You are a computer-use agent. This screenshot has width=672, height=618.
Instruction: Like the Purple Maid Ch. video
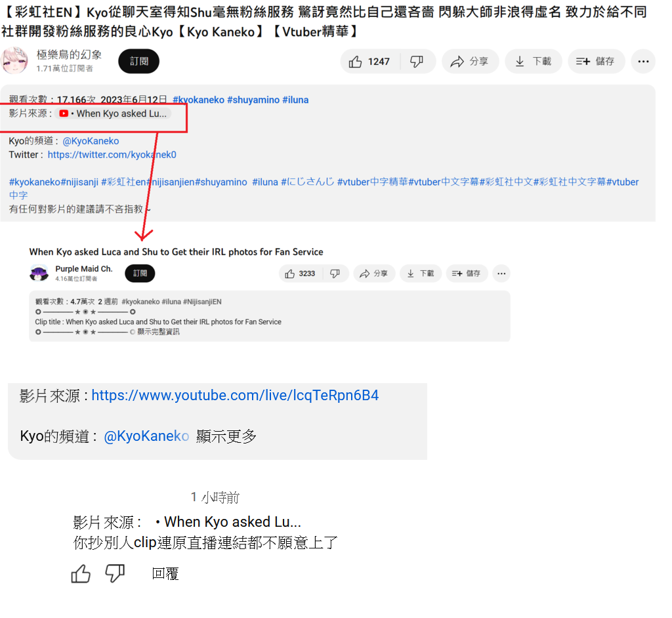tap(301, 274)
